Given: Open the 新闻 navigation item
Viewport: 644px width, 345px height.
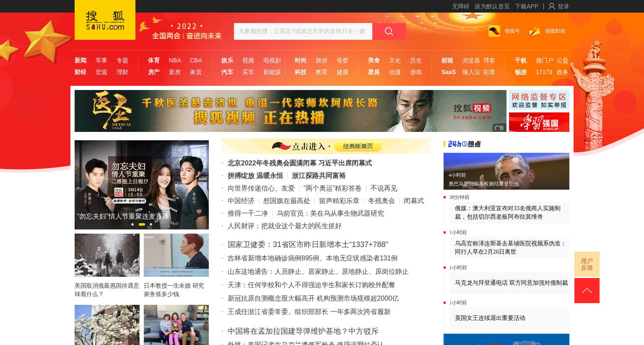Looking at the screenshot, I should (x=80, y=60).
